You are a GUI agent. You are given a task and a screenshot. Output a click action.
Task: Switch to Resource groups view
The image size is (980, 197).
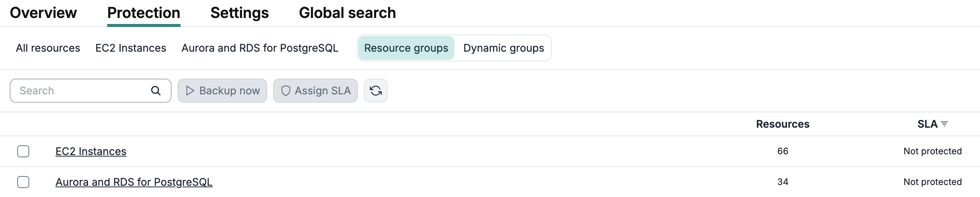[406, 48]
